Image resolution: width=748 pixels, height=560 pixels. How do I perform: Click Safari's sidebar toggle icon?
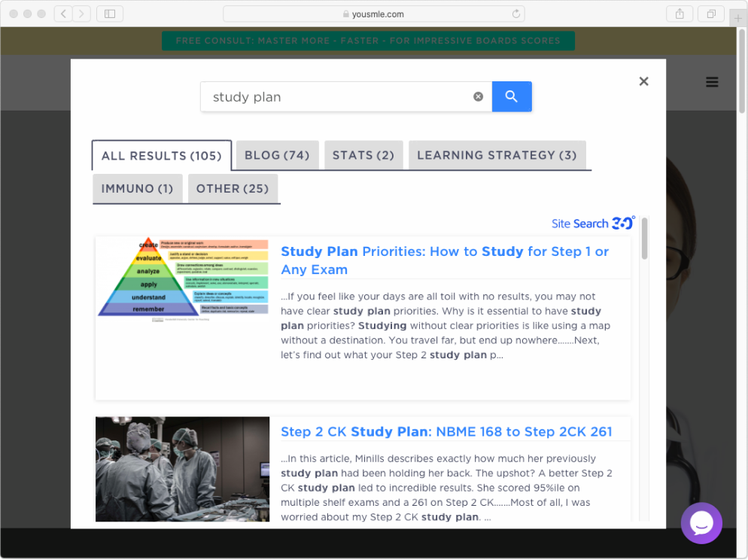coord(110,13)
